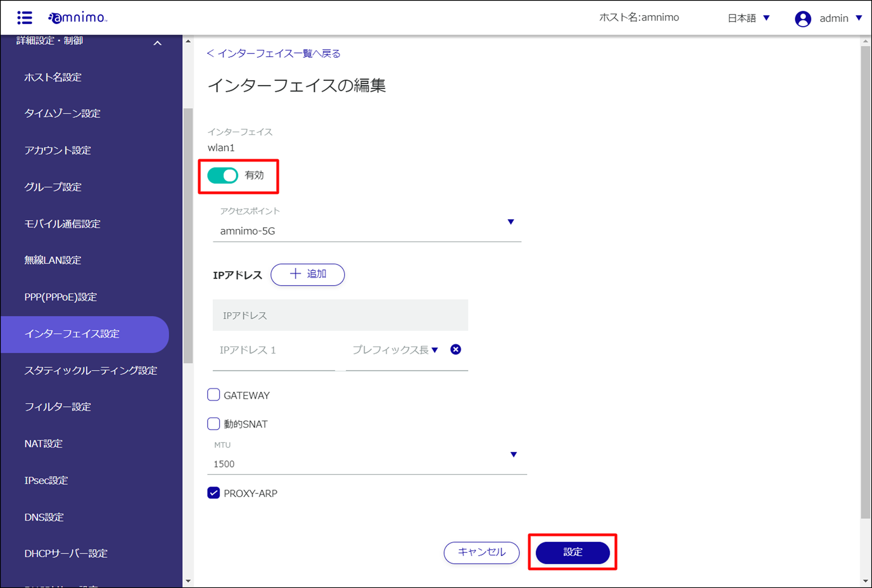This screenshot has width=872, height=588.
Task: Open the admin account dropdown arrow
Action: pyautogui.click(x=859, y=18)
